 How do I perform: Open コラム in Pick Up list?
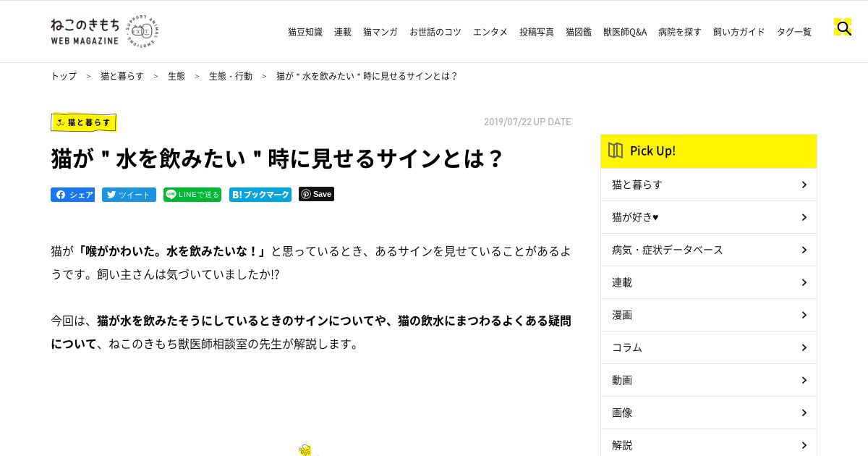click(x=709, y=347)
